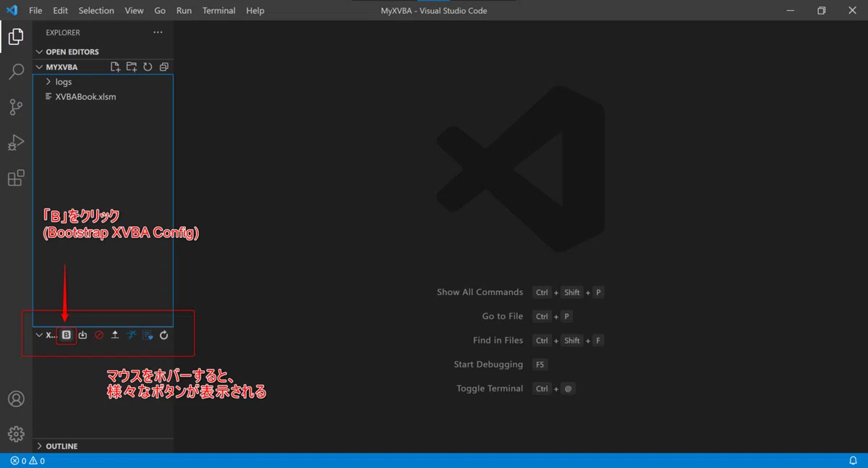Viewport: 868px width, 468px height.
Task: Create a new folder in MYXVBA
Action: point(132,67)
